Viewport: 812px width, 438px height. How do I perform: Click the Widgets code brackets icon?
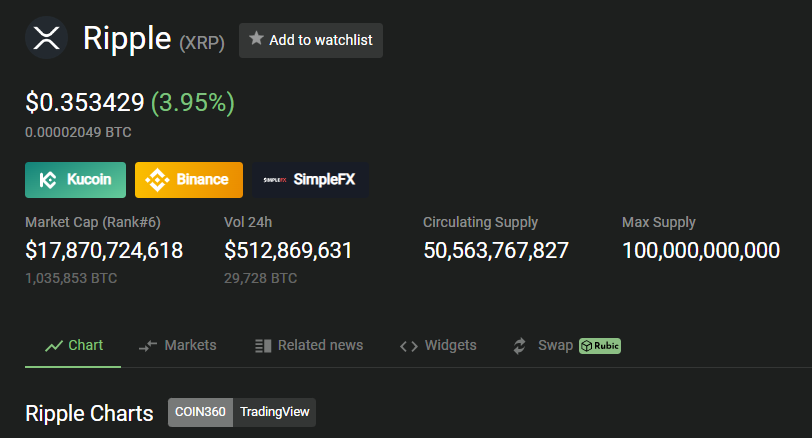[409, 346]
